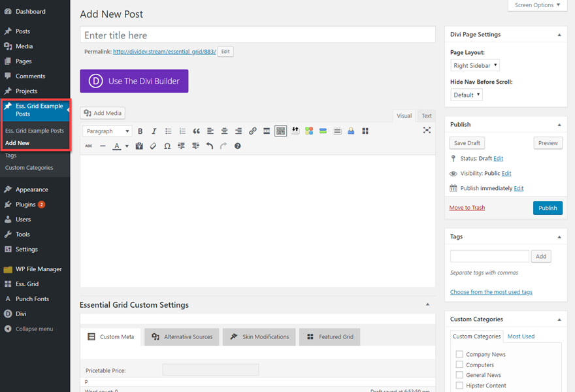Image resolution: width=575 pixels, height=392 pixels.
Task: Open the text color picker arrow
Action: coord(127,146)
